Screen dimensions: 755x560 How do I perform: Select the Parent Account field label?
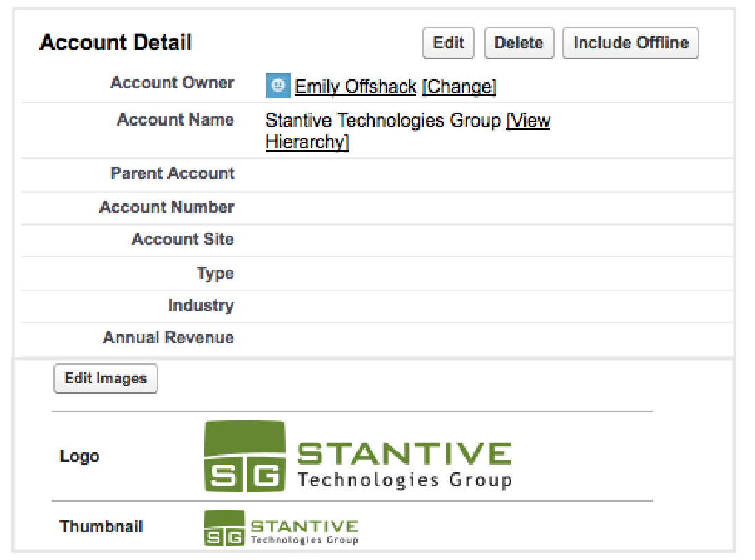click(172, 174)
